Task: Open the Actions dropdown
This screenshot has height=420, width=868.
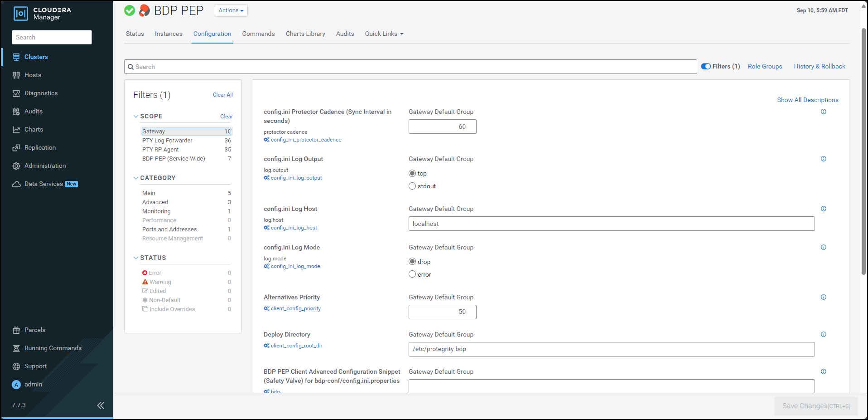Action: coord(231,10)
